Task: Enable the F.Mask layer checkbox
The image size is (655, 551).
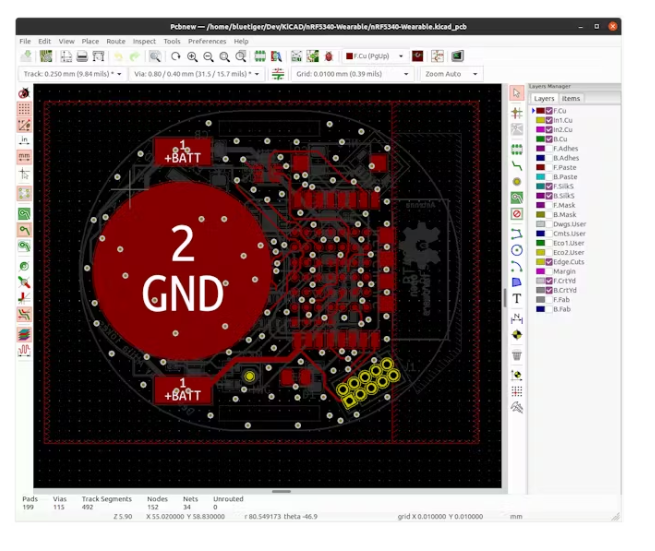Action: click(x=549, y=205)
